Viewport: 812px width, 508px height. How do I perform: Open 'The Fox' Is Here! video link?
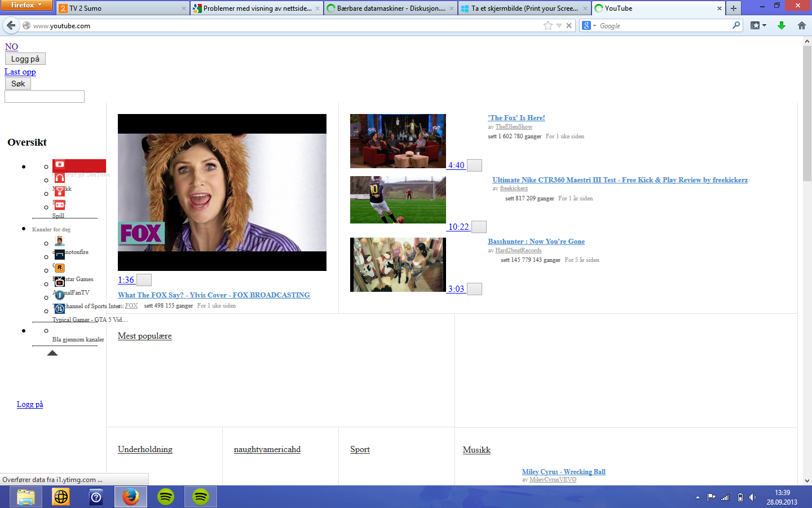click(517, 118)
